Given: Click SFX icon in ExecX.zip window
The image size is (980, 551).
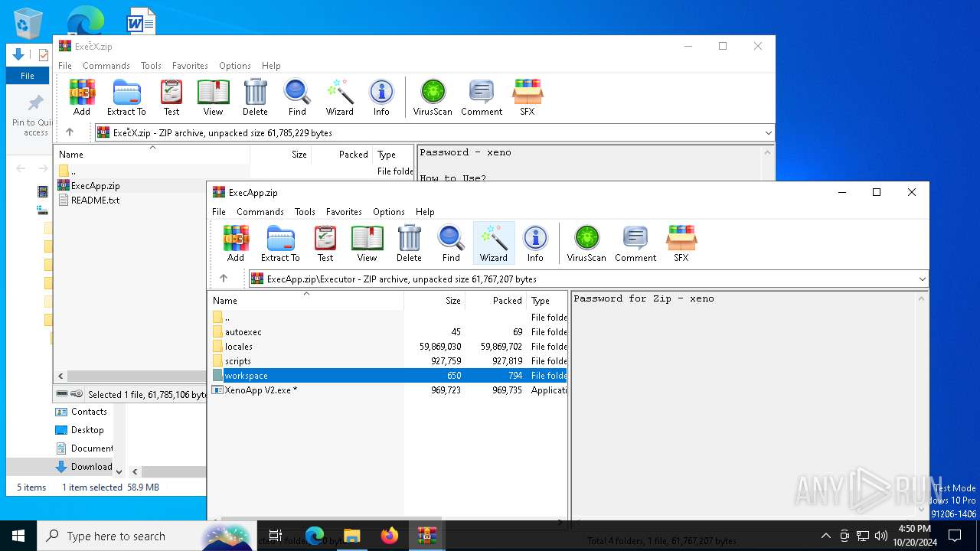Looking at the screenshot, I should coord(527,98).
